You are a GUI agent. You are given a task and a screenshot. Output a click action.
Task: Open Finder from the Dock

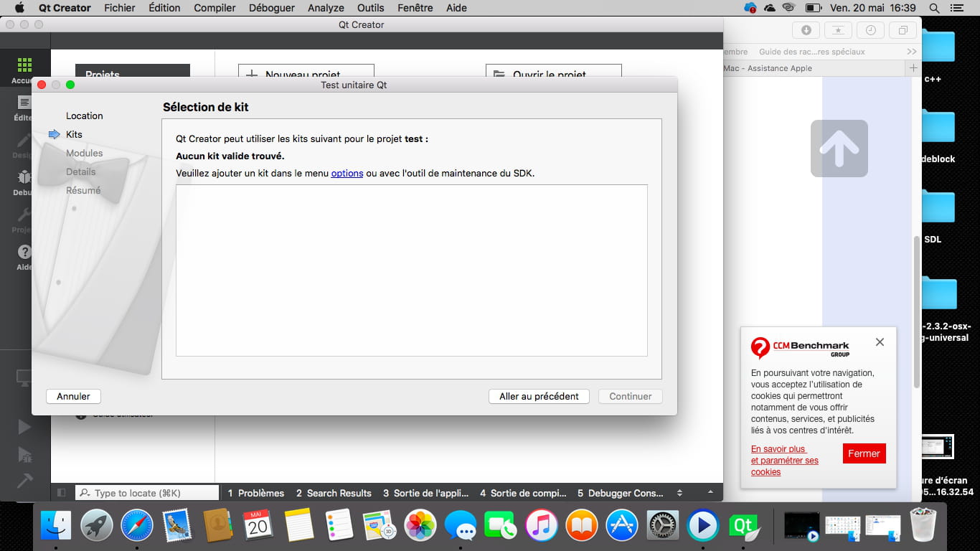click(56, 524)
